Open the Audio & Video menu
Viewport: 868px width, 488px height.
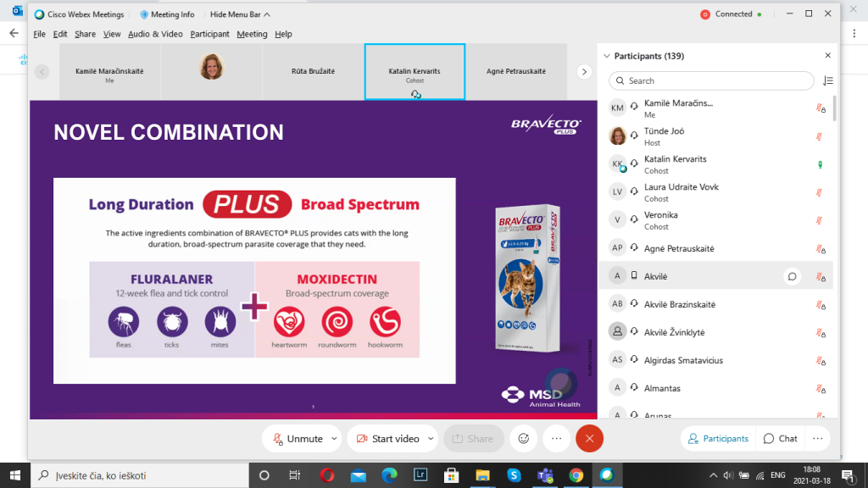click(x=155, y=34)
